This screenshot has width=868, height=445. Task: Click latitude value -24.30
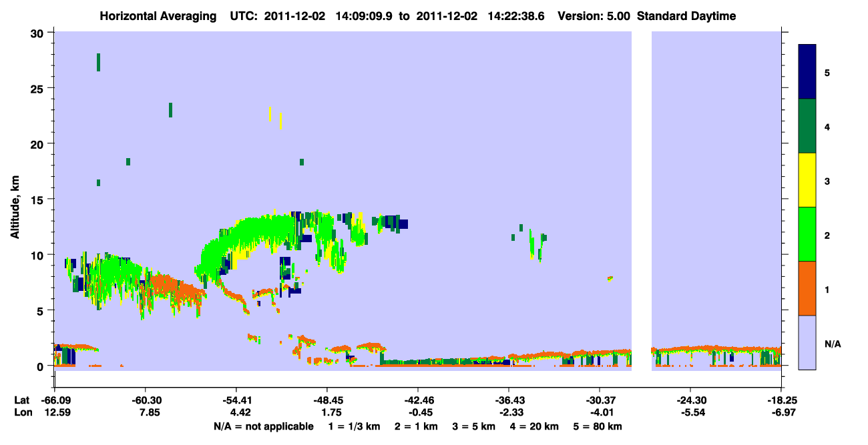tap(690, 400)
